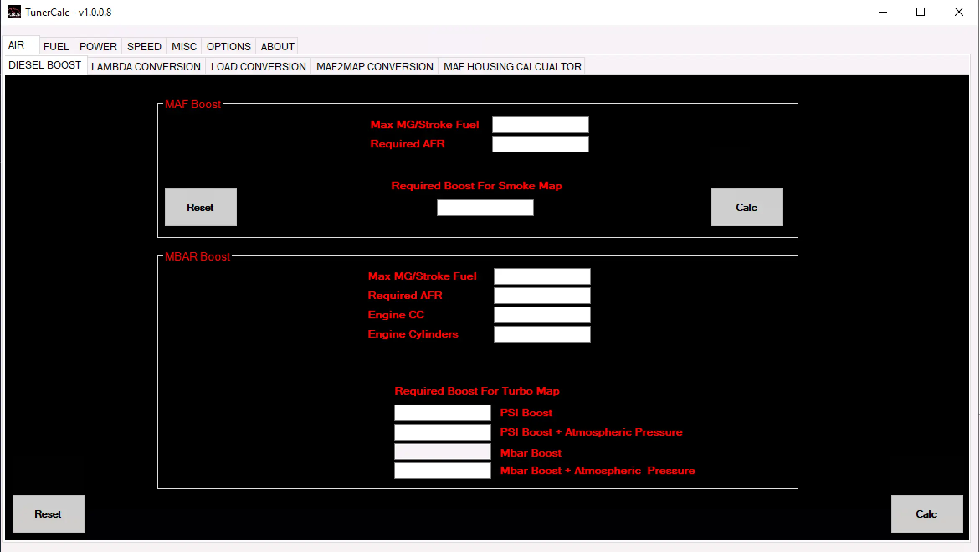Select the LAMBDA CONVERSION tab

pos(146,66)
